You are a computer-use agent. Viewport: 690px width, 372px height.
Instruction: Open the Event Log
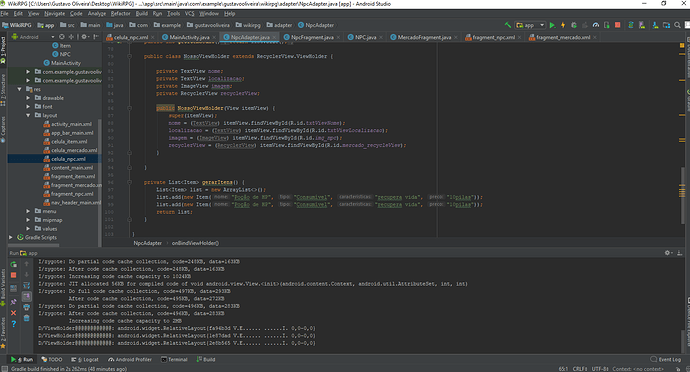(666, 360)
